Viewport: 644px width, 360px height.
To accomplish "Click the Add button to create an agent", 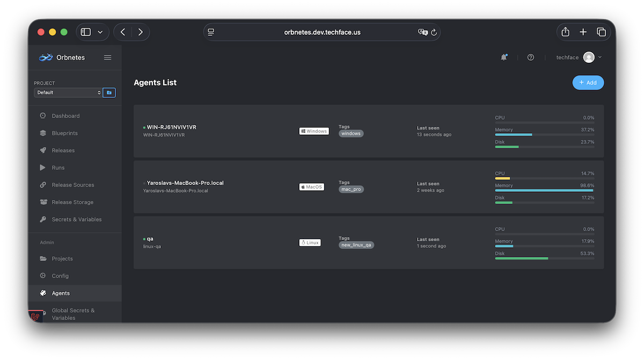I will [x=588, y=82].
